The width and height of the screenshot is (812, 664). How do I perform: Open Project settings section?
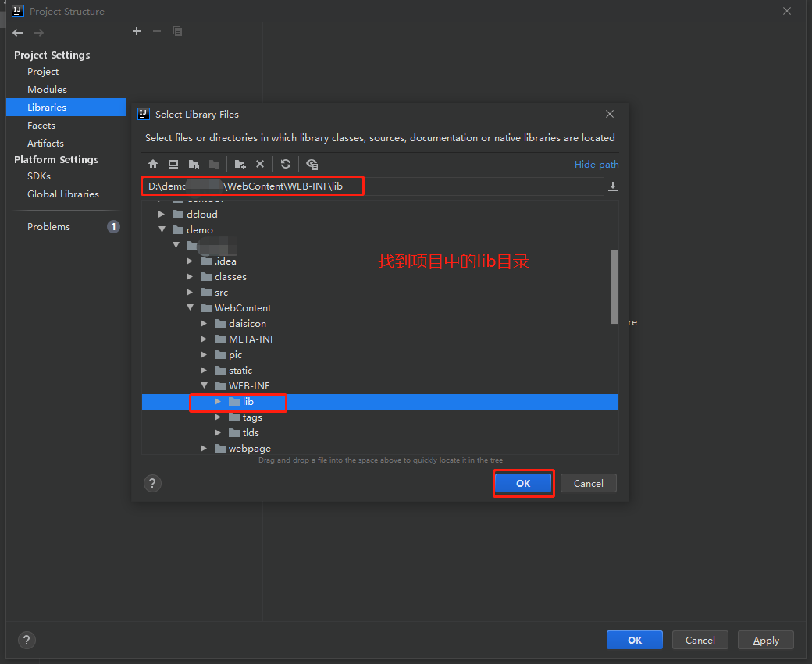pos(43,72)
